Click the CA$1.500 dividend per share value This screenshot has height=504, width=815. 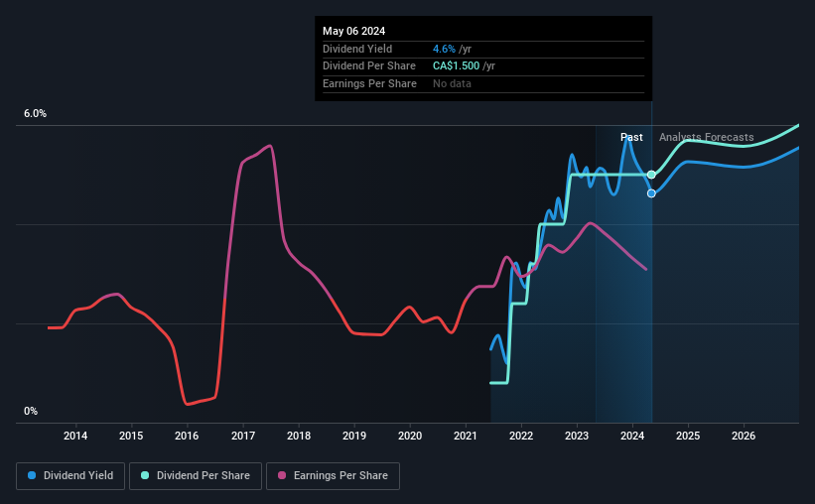(456, 66)
